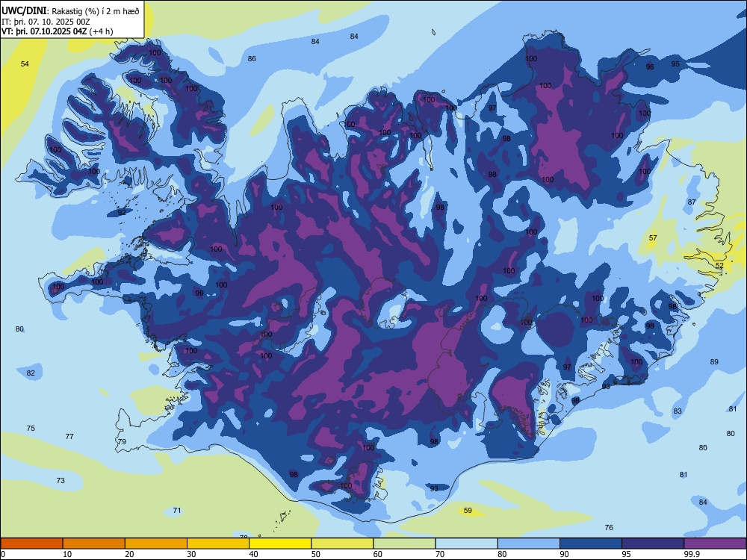747x560 pixels.
Task: Click the legend tick label 30
Action: click(x=191, y=554)
